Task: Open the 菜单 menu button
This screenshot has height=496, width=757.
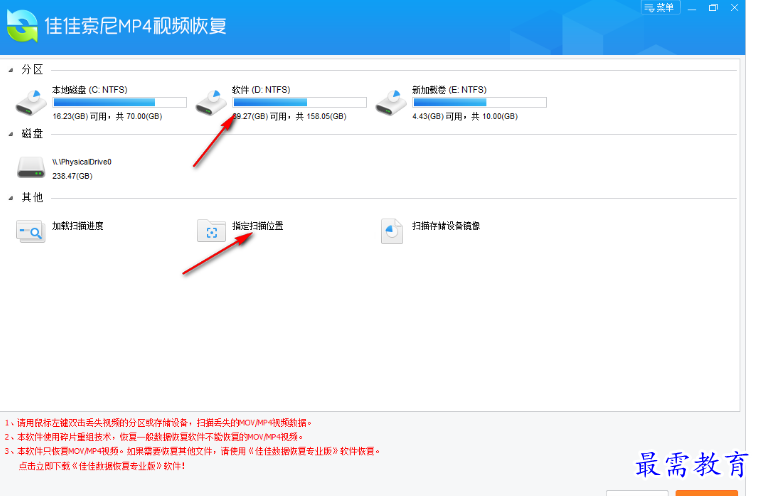Action: (660, 8)
